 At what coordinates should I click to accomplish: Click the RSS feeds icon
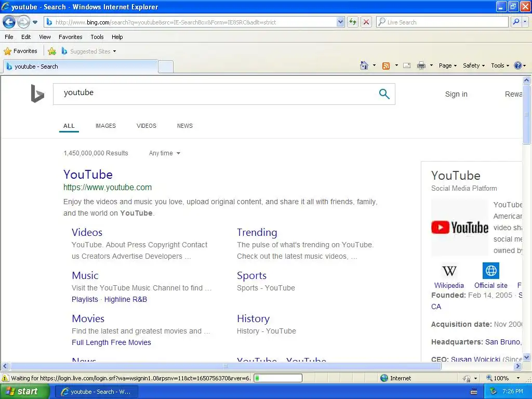click(x=386, y=66)
